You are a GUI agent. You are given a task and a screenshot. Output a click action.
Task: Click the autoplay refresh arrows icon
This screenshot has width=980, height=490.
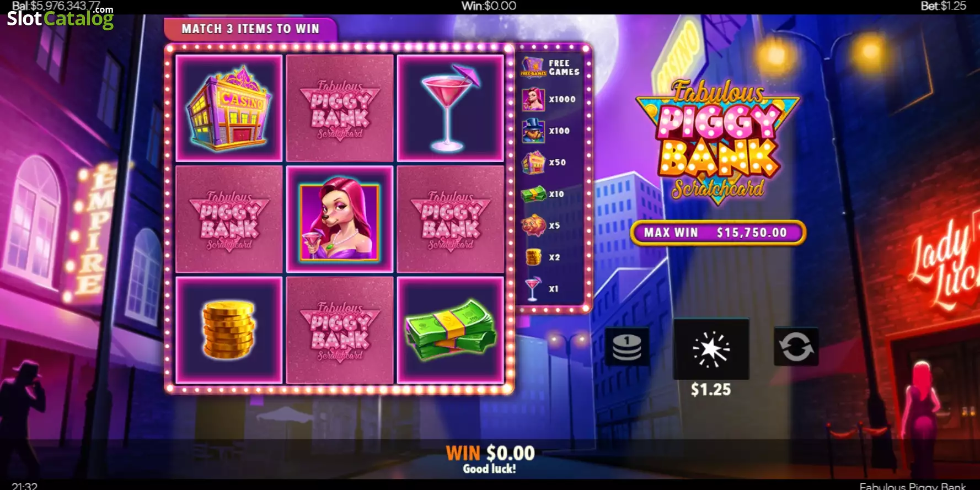tap(796, 347)
